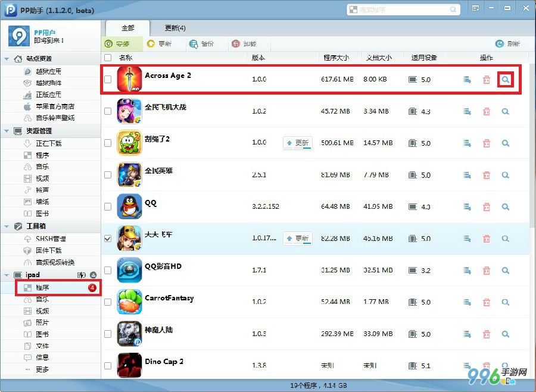Image resolution: width=536 pixels, height=392 pixels.
Task: Open the menu icon in title bar
Action: point(475,8)
